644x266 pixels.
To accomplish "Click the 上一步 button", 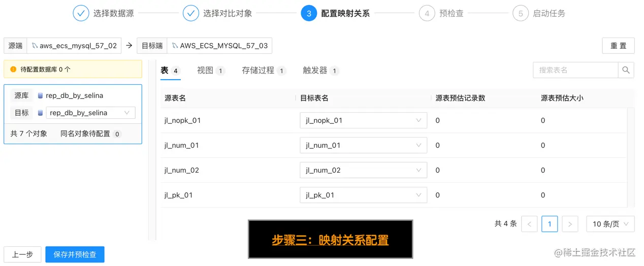I will [x=22, y=255].
